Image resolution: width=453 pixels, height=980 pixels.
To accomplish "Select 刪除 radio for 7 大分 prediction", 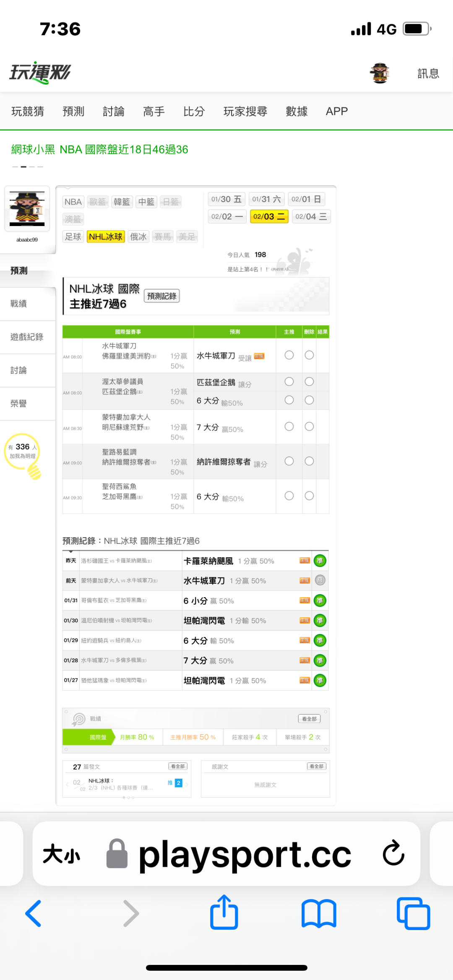I will 309,426.
